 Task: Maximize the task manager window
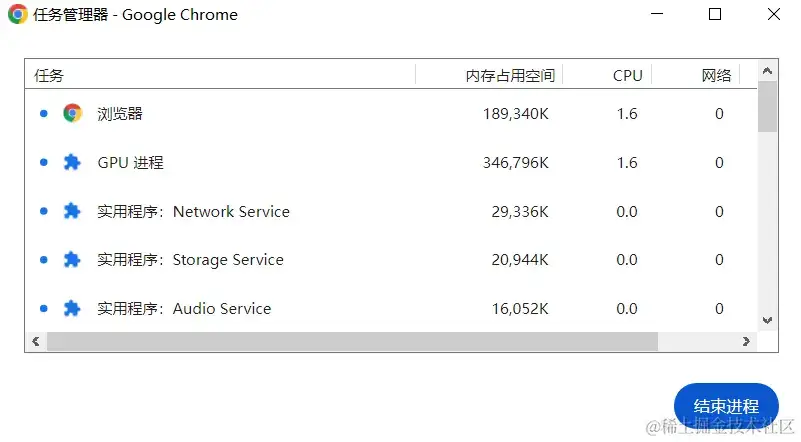(715, 14)
